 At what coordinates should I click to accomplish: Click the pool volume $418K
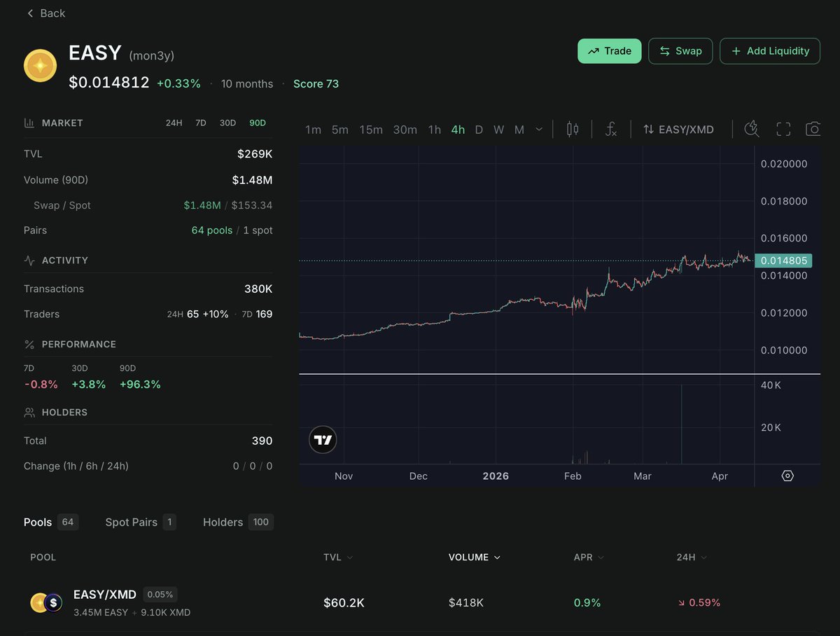[466, 602]
